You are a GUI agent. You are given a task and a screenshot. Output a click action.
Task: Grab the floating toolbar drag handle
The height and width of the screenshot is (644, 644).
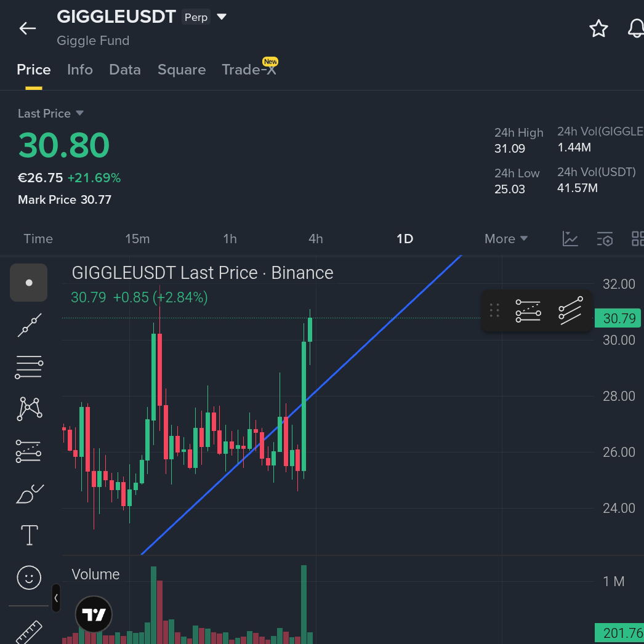click(x=494, y=310)
